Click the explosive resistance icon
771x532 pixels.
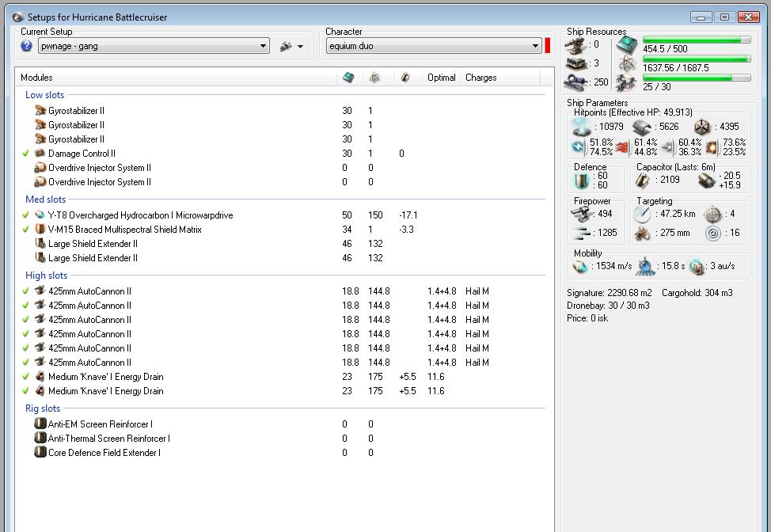tap(712, 146)
